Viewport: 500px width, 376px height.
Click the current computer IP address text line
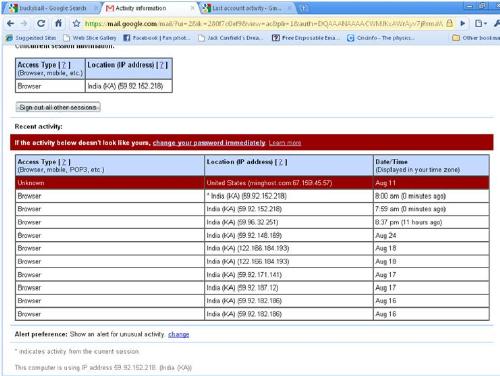click(103, 367)
